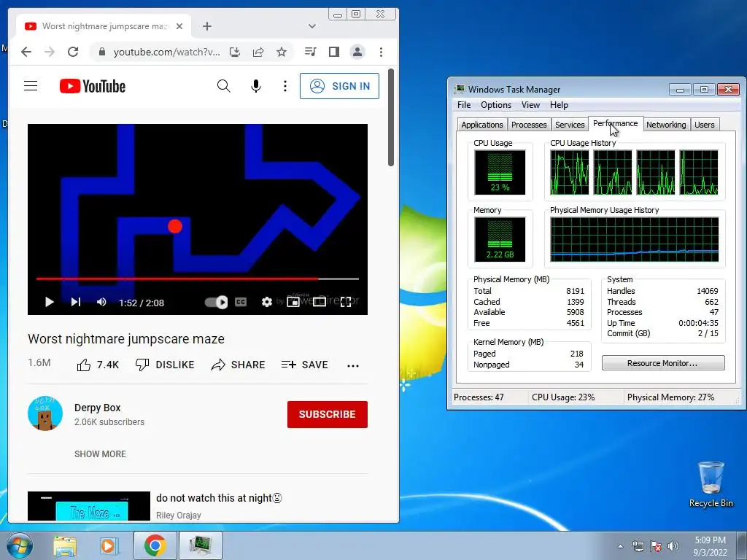This screenshot has width=747, height=560.
Task: Open Chrome three-dot menu
Action: pyautogui.click(x=381, y=52)
